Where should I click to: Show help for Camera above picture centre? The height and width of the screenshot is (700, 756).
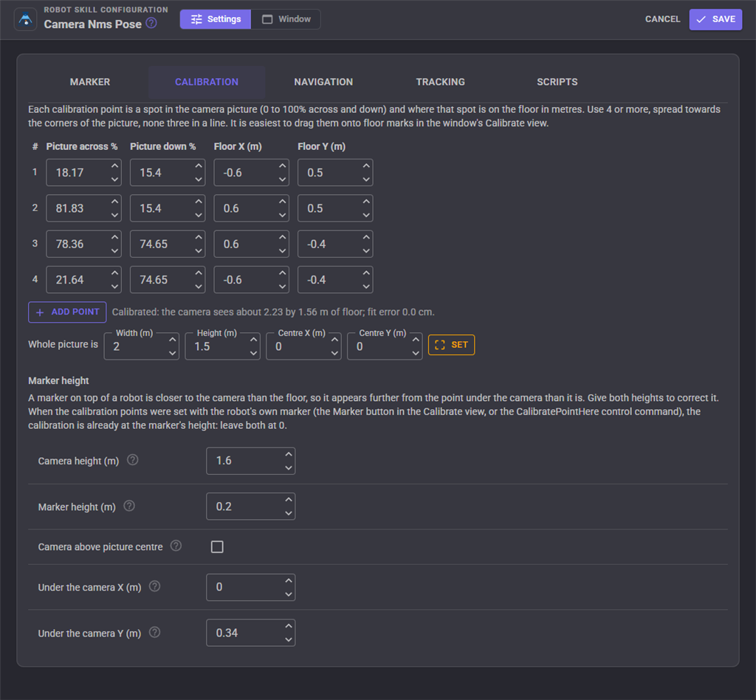[176, 546]
